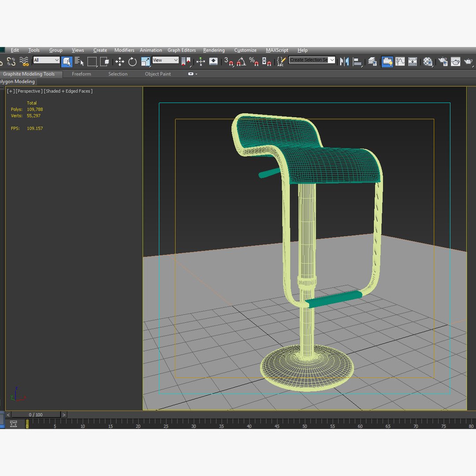Select the Scale transform tool
Viewport: 476px width, 476px height.
point(145,62)
